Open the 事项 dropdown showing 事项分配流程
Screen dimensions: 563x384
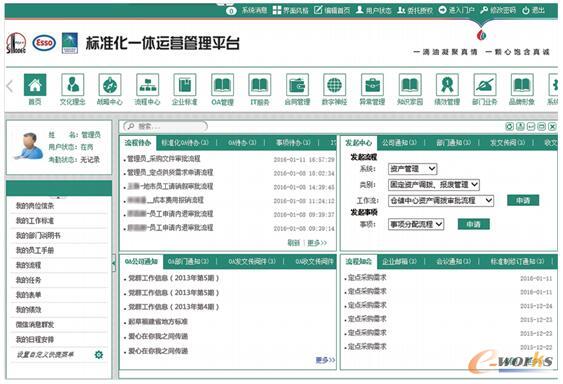coord(416,225)
